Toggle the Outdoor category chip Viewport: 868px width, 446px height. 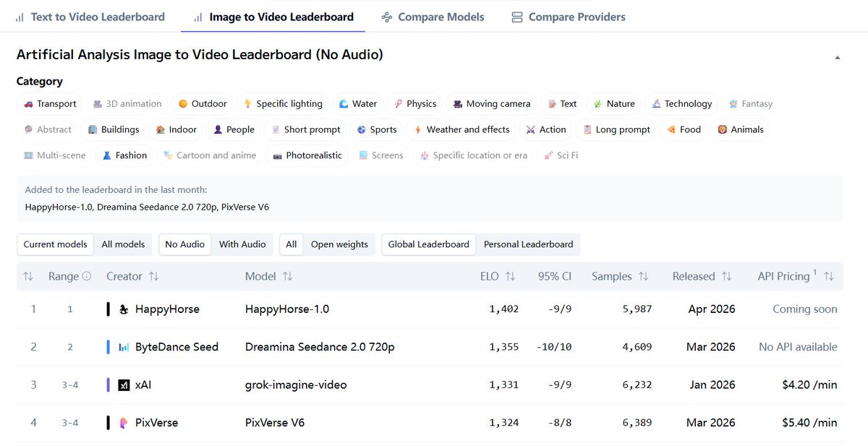coord(203,104)
